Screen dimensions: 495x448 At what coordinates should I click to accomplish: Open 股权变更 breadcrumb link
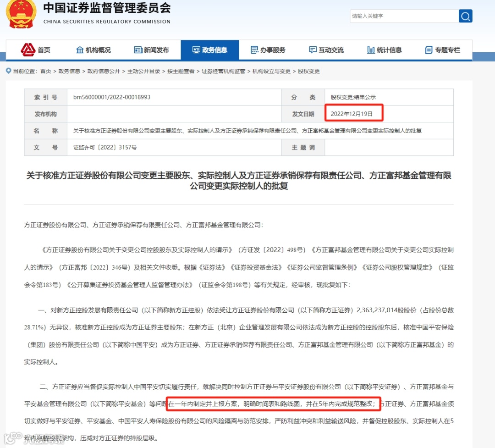(309, 71)
